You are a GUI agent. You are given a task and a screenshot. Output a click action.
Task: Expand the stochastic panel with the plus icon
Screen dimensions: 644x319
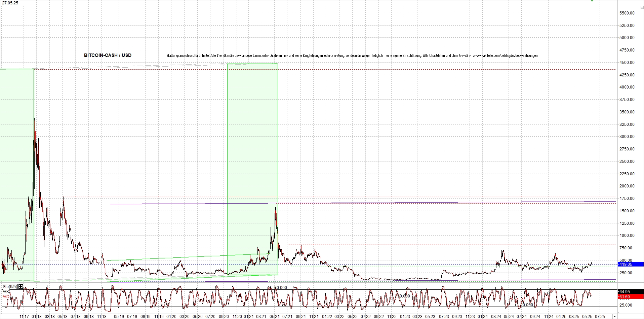click(x=21, y=286)
